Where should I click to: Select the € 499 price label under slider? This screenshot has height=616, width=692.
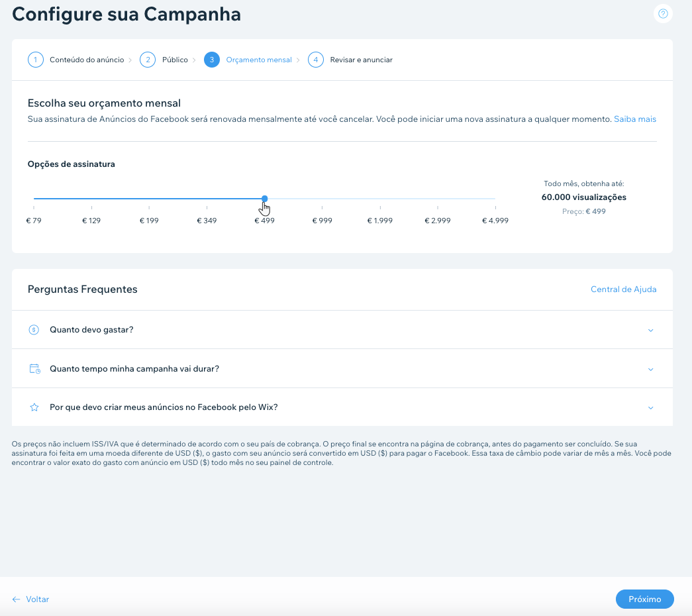pyautogui.click(x=264, y=221)
